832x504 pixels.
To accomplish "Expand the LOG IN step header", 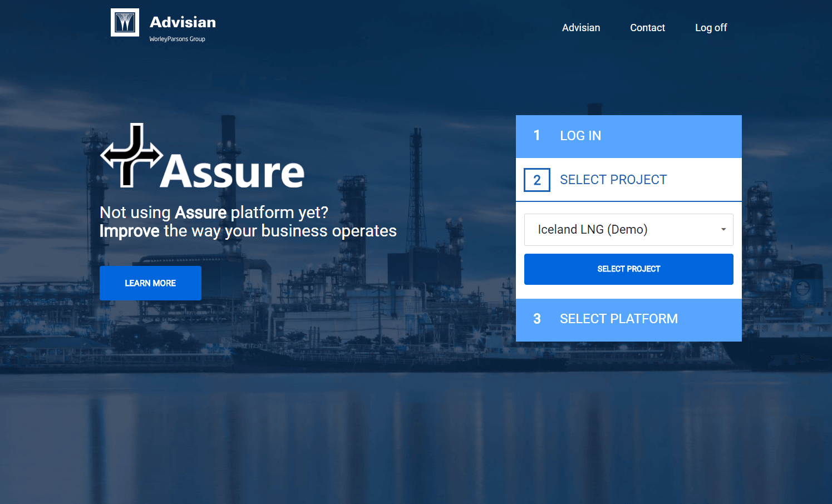I will click(x=629, y=136).
